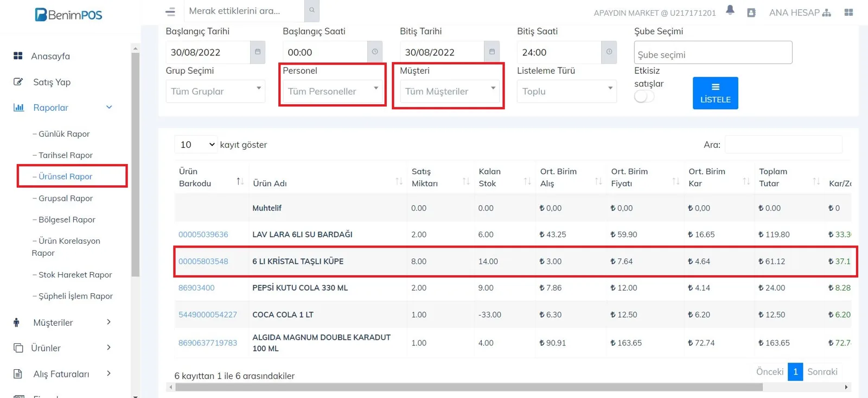Open the Tüm Personeller dropdown
The height and width of the screenshot is (398, 868).
coord(333,91)
